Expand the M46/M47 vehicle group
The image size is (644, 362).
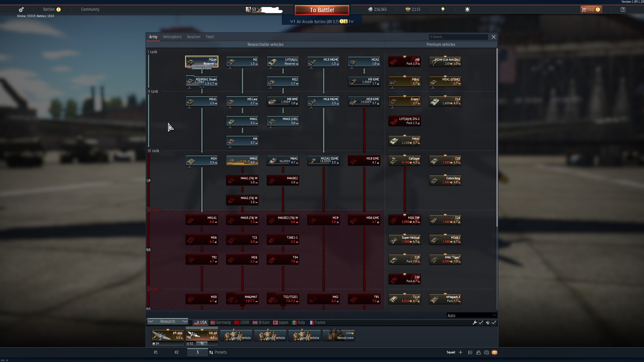tap(242, 299)
